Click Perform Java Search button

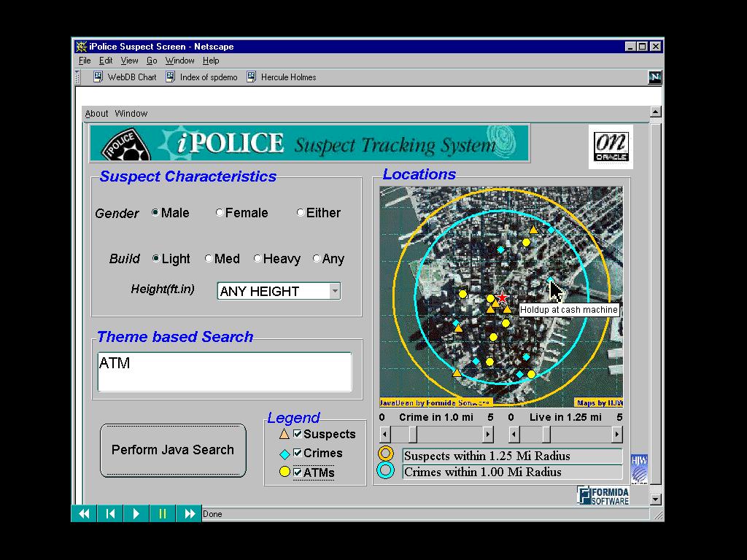tap(173, 450)
